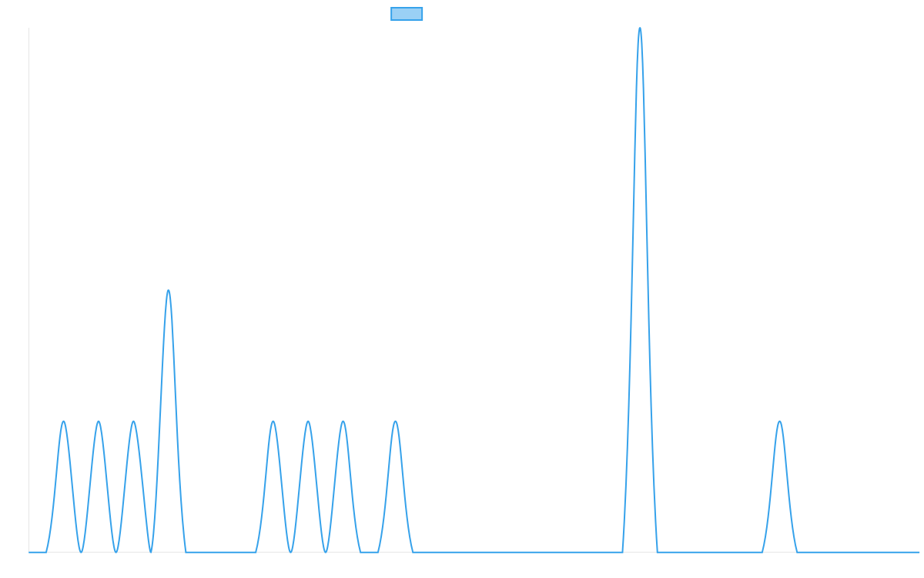Viewport: 924px width, 578px height.
Task: Click flat baseline between tallest and last peak
Action: (709, 552)
